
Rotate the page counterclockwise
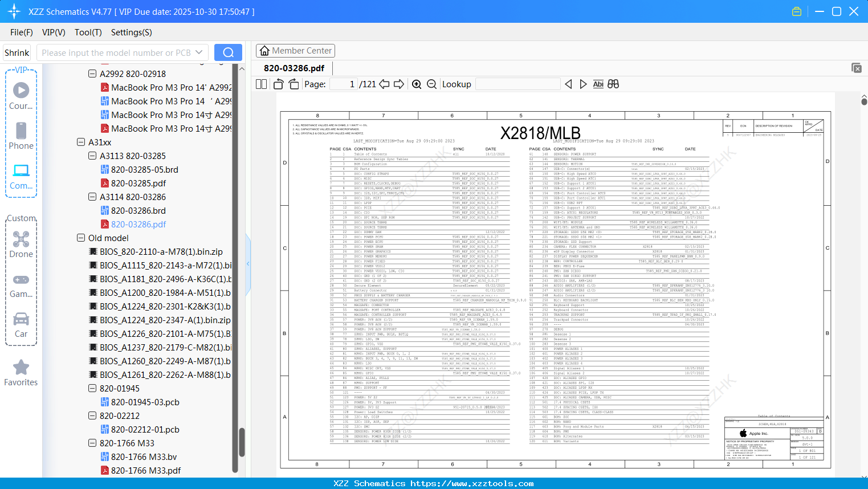click(x=279, y=84)
